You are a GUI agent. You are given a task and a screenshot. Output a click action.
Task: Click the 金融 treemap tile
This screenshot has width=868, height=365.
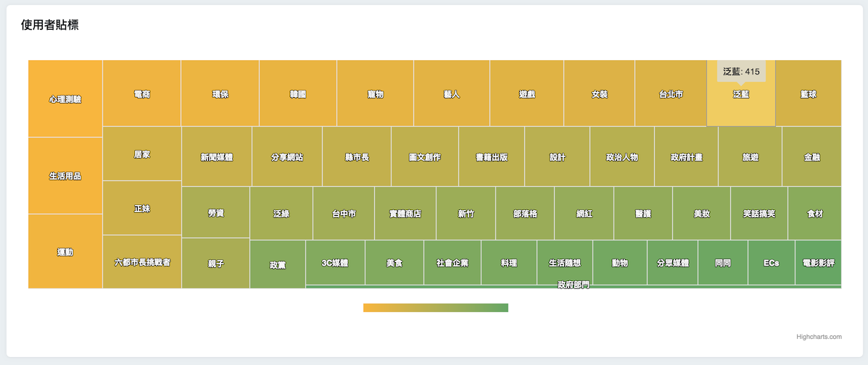pyautogui.click(x=812, y=157)
